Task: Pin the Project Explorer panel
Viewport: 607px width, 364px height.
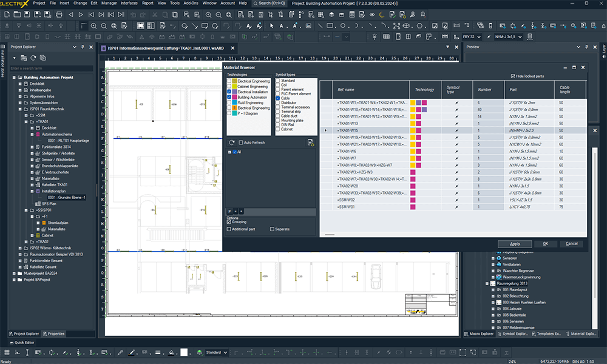Action: [83, 47]
